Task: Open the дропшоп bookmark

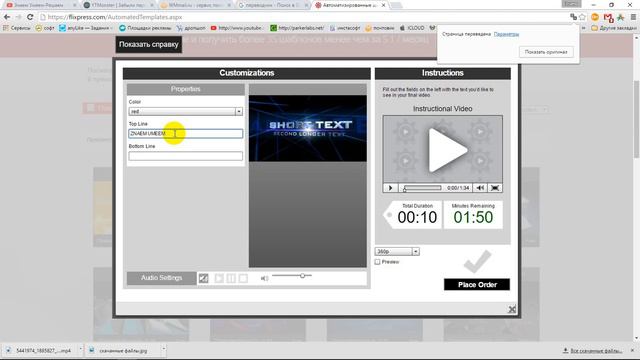Action: tap(191, 28)
